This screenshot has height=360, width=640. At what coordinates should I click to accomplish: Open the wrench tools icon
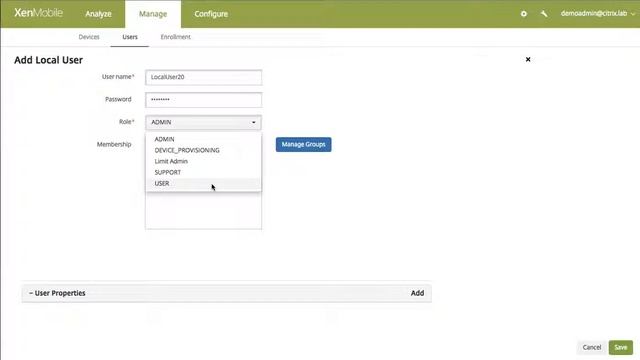click(x=544, y=14)
